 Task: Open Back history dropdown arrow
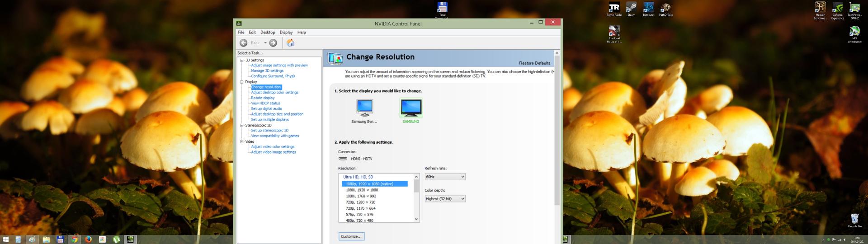pyautogui.click(x=265, y=43)
